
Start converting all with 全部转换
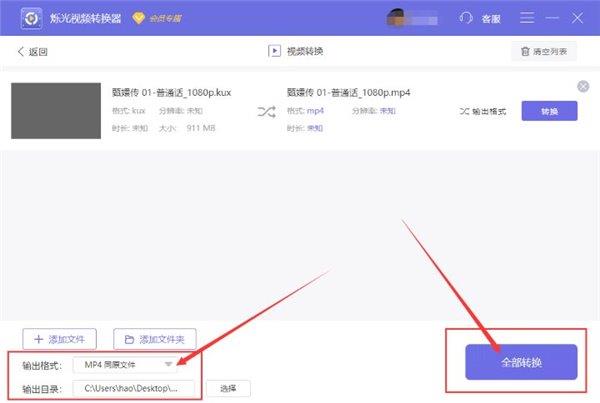click(521, 362)
